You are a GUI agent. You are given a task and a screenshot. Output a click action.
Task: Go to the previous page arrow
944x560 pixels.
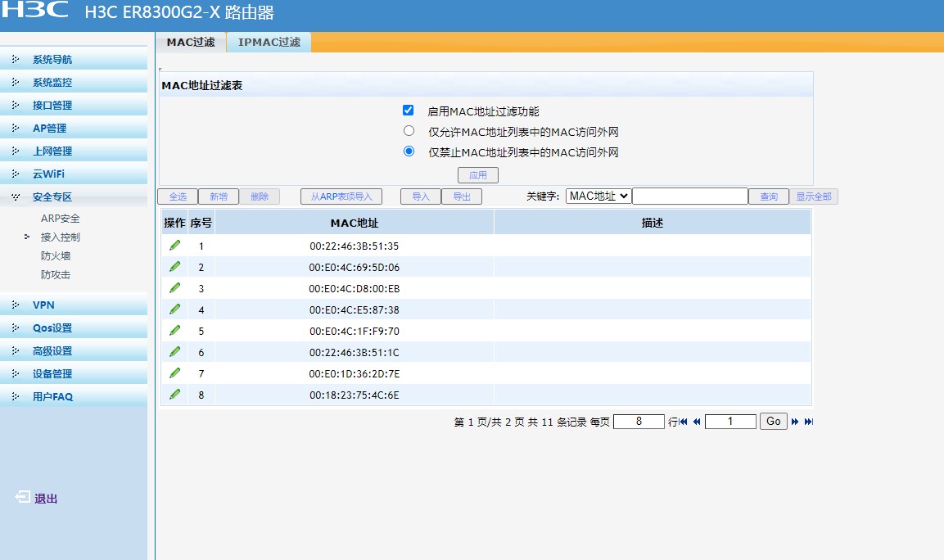click(697, 422)
